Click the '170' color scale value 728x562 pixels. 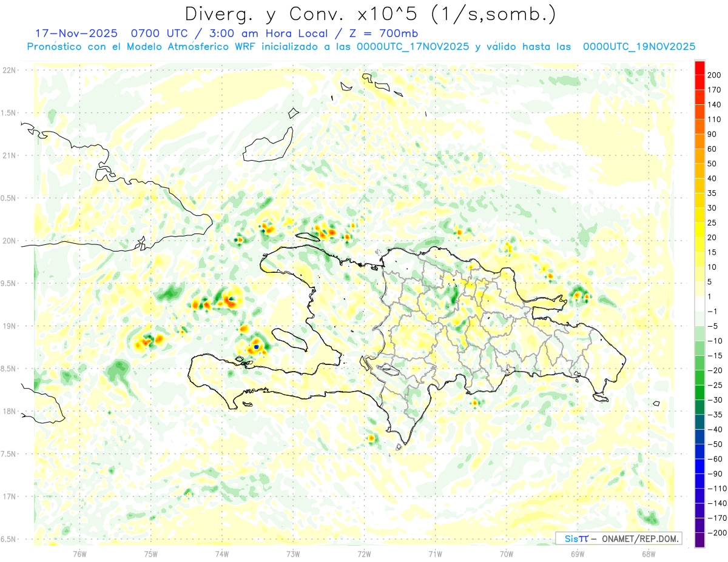715,90
